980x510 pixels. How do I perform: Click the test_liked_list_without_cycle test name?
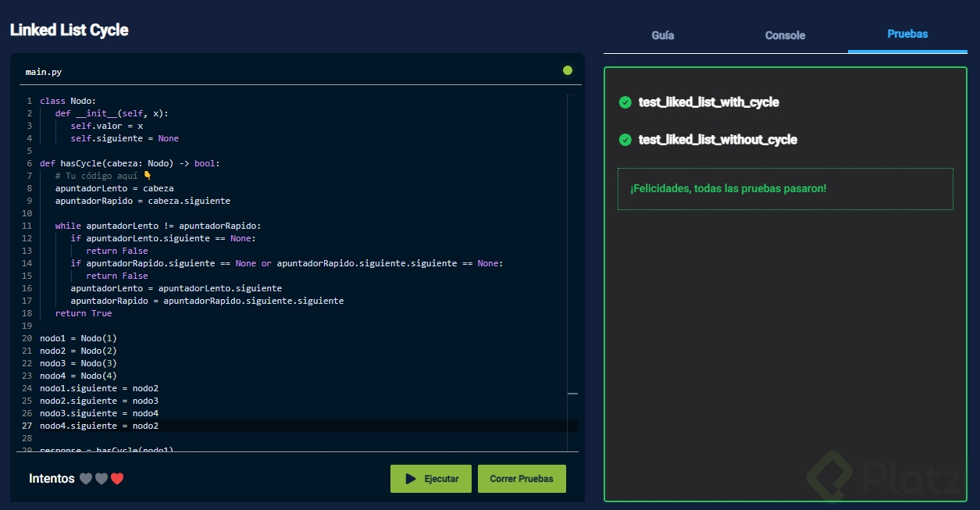tap(718, 140)
